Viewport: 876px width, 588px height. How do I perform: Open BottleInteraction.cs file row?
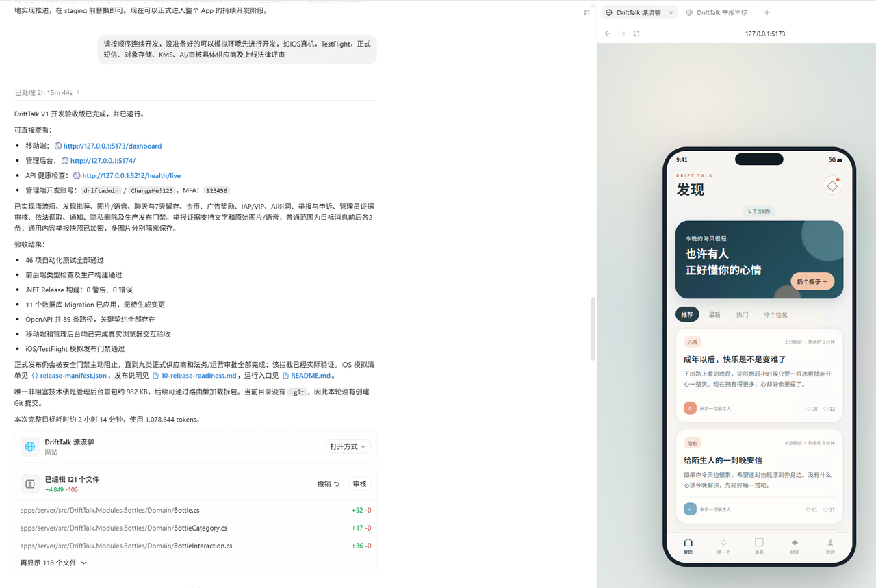[196, 546]
